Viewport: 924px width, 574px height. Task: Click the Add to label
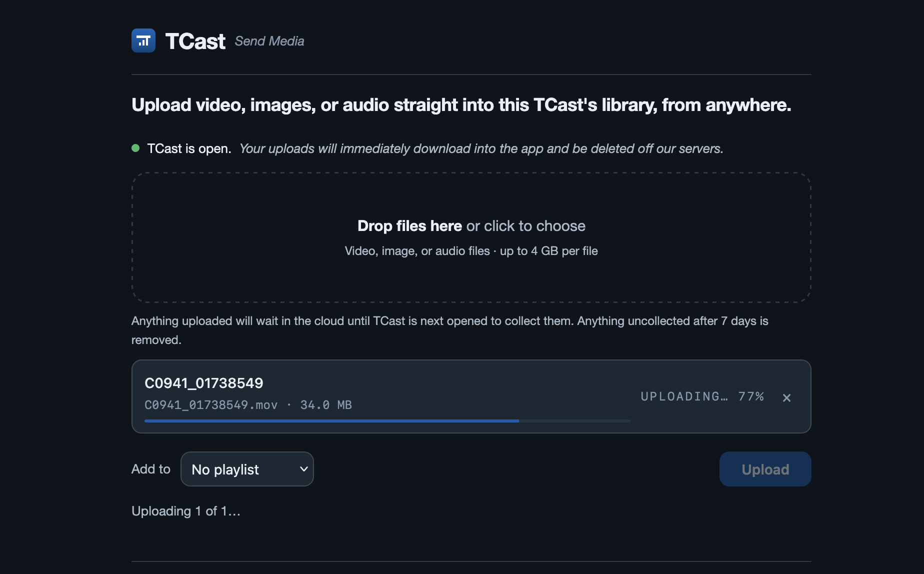click(x=151, y=469)
